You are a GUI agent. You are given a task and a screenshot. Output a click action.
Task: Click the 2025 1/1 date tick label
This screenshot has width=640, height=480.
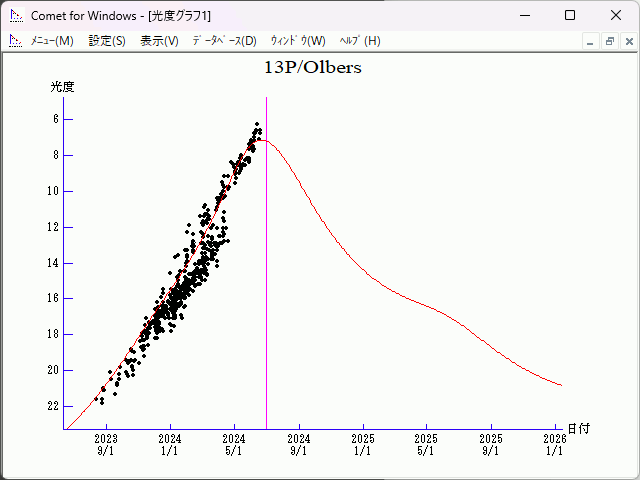363,444
